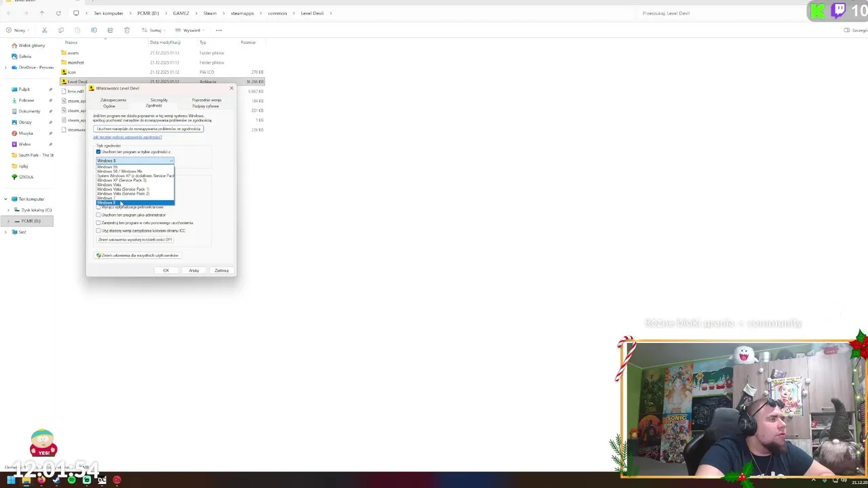This screenshot has width=868, height=488.
Task: Click 'Zmień ustawienia dla wszystkich użytkowników' button
Action: tap(137, 256)
